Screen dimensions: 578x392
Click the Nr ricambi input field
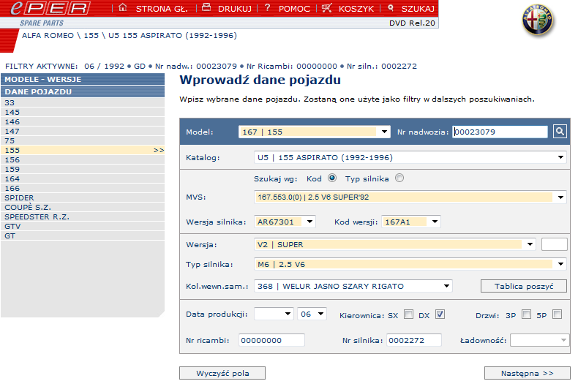[x=271, y=340]
